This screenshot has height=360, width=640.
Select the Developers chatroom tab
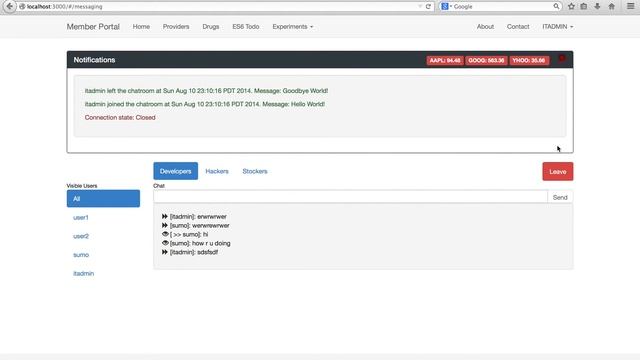(x=176, y=171)
